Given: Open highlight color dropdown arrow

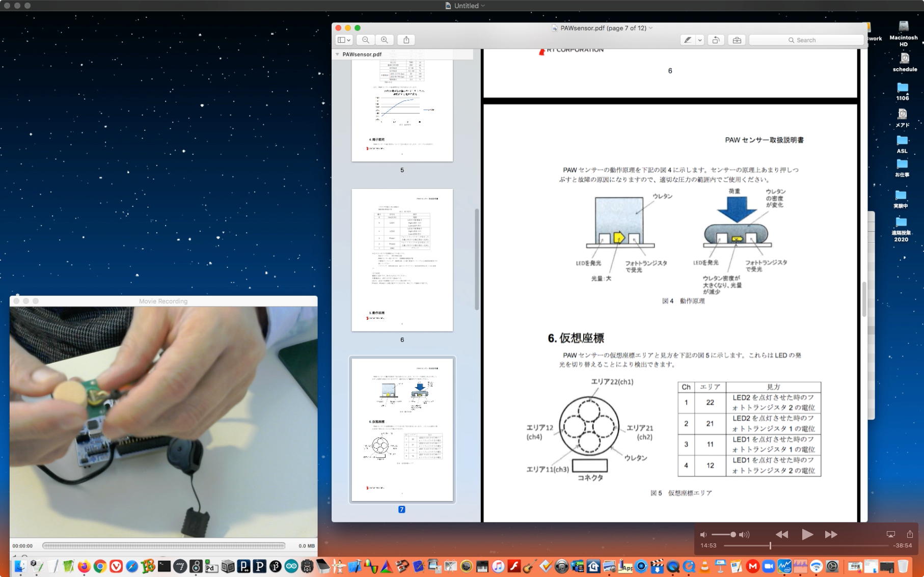Looking at the screenshot, I should [700, 40].
